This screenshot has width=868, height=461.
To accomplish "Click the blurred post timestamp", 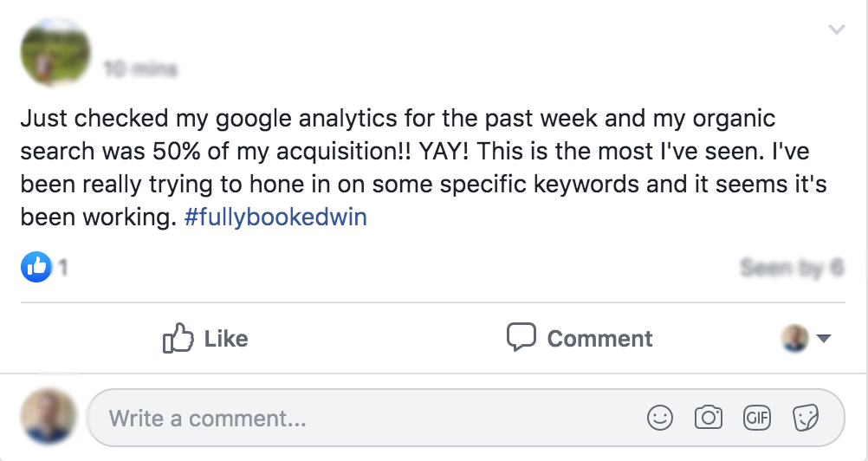I will (x=140, y=68).
